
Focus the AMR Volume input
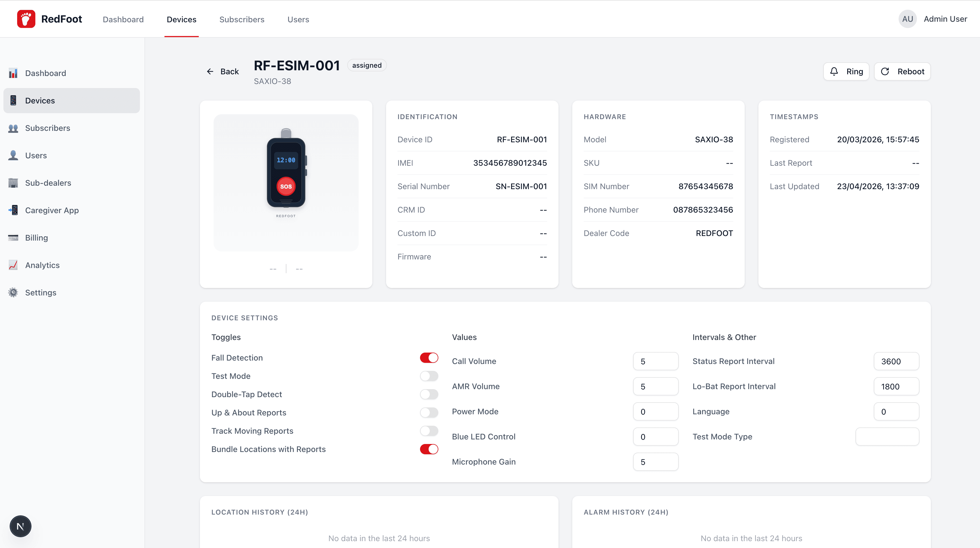656,386
